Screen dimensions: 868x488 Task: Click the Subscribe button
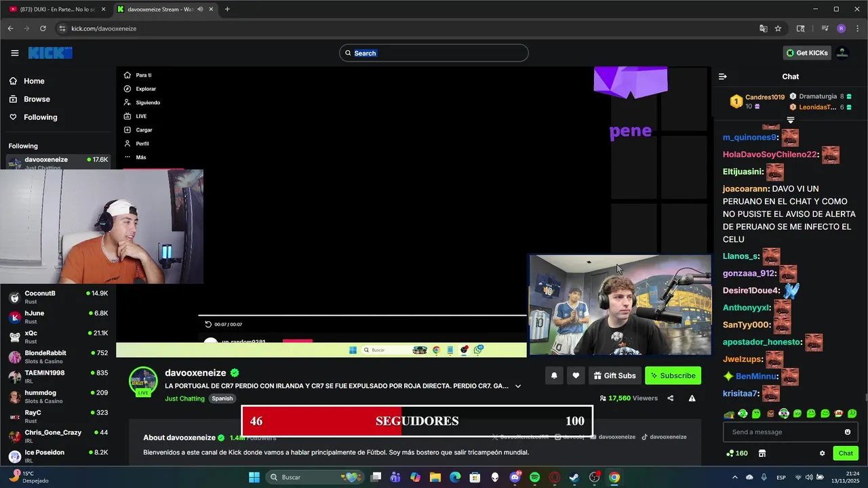[x=673, y=375]
